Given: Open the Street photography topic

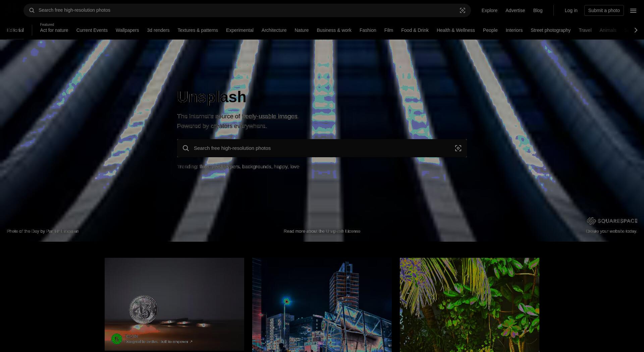Looking at the screenshot, I should [550, 30].
